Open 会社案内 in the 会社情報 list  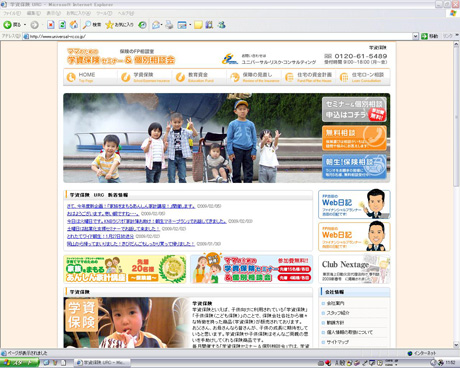click(336, 303)
